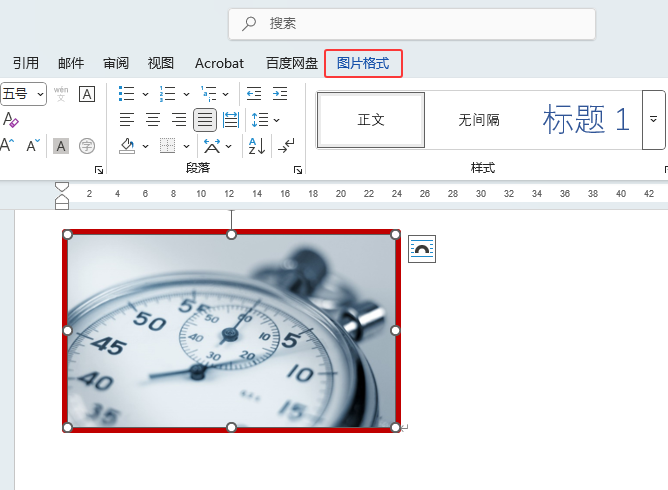Click the enclosed character (字) icon
Image resolution: width=668 pixels, height=490 pixels.
[x=87, y=146]
